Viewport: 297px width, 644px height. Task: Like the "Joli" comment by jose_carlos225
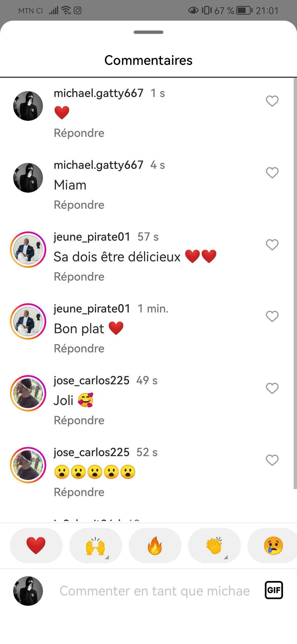[x=272, y=388]
